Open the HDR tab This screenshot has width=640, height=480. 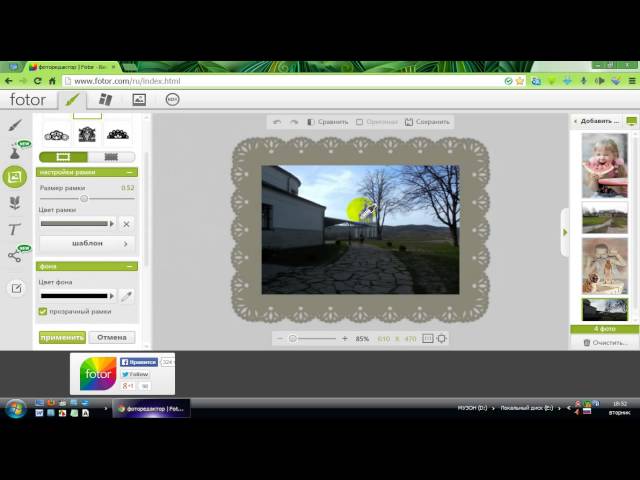pyautogui.click(x=173, y=100)
